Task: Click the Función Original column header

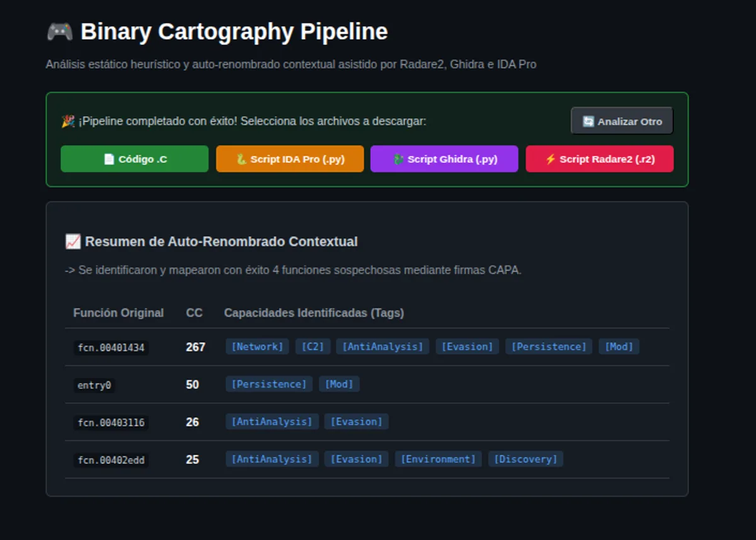Action: 118,313
